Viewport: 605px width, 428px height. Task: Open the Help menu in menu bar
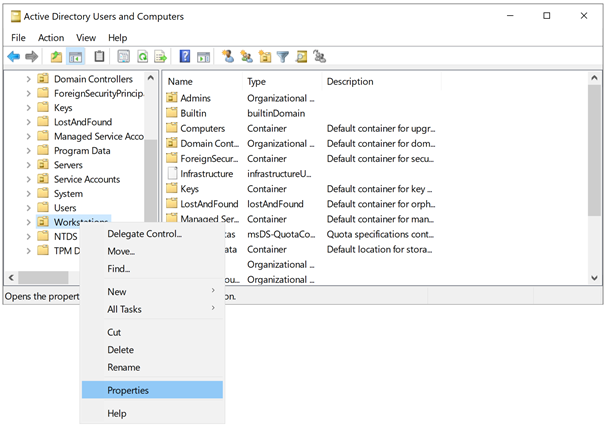coord(117,37)
